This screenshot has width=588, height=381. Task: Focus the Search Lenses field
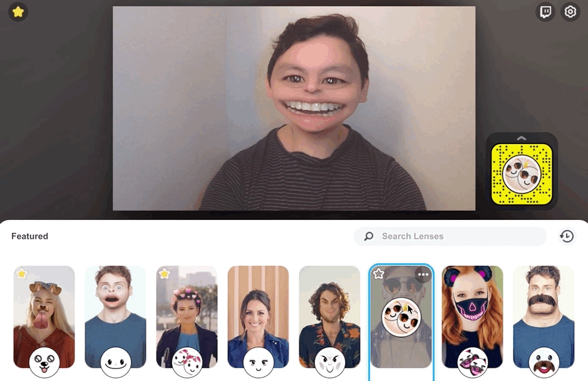click(450, 236)
